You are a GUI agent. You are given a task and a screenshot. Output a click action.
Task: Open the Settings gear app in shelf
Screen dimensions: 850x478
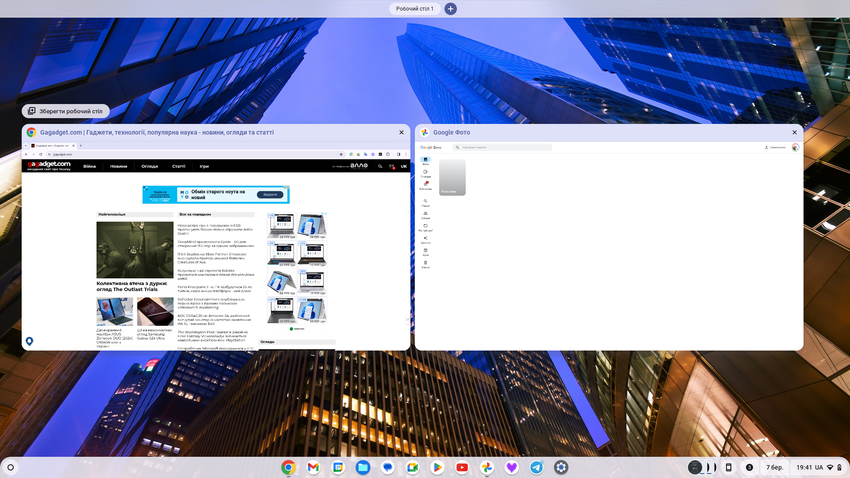[562, 467]
